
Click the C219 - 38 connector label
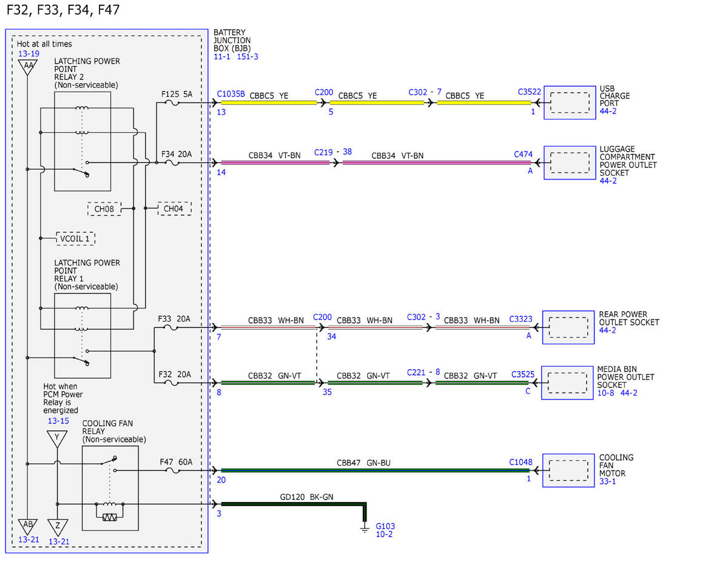332,152
